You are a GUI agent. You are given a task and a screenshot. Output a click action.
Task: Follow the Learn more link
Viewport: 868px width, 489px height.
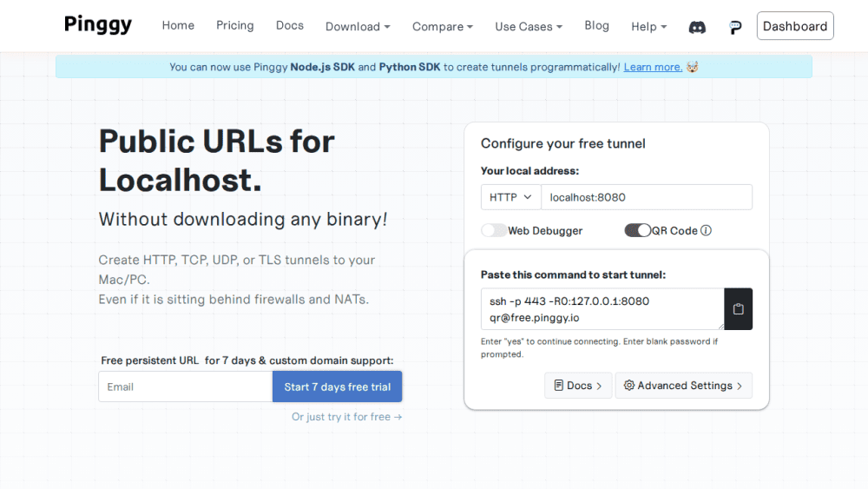point(653,67)
